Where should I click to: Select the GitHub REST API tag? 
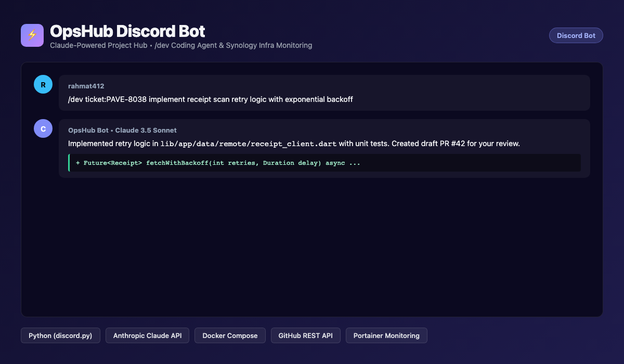point(306,335)
